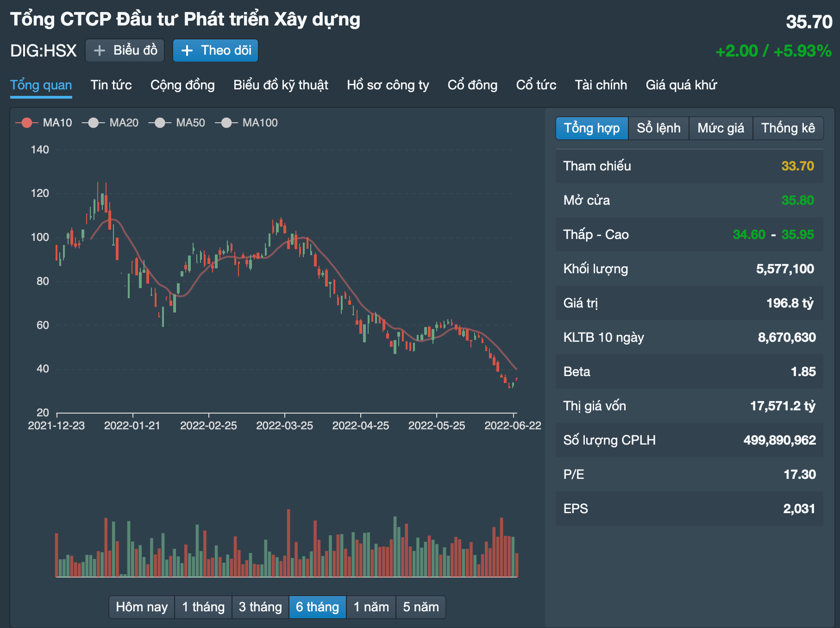Set chart range to 3 tháng
The height and width of the screenshot is (628, 840).
tap(260, 607)
